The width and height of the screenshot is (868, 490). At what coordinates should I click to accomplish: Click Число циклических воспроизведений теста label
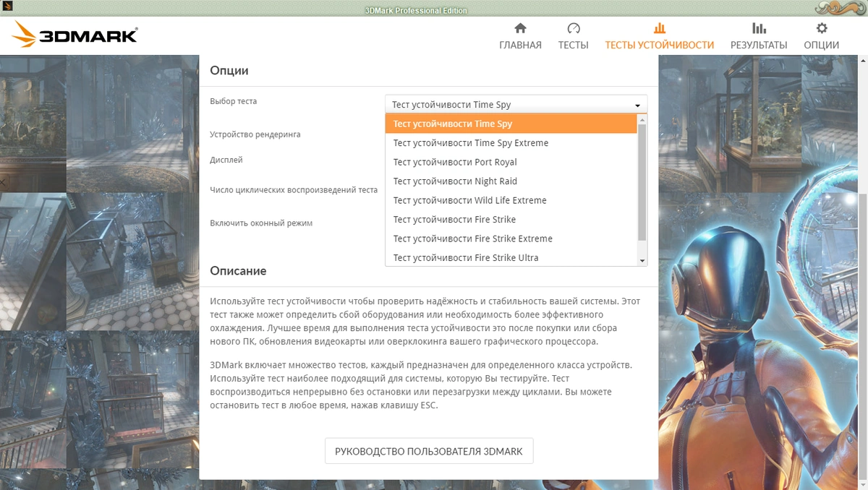coord(294,190)
